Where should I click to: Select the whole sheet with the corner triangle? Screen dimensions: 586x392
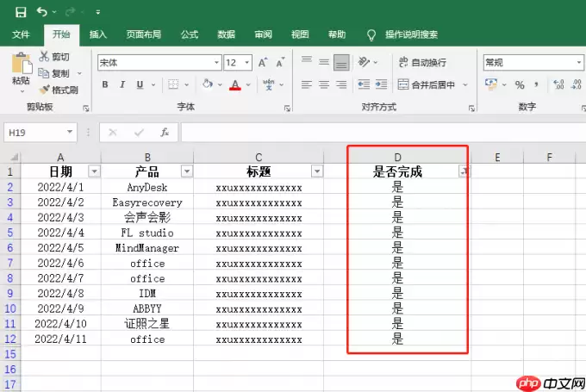[14, 157]
